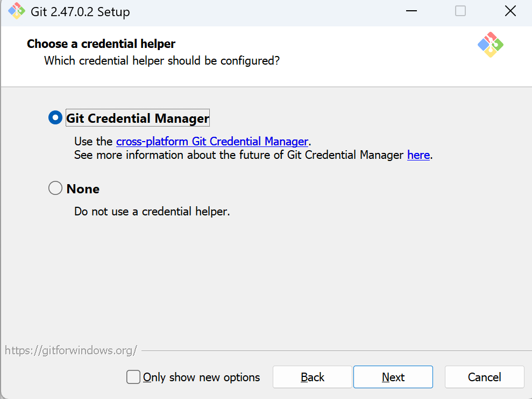Click the "Choose a credential helper" heading
Image resolution: width=532 pixels, height=399 pixels.
tap(101, 44)
